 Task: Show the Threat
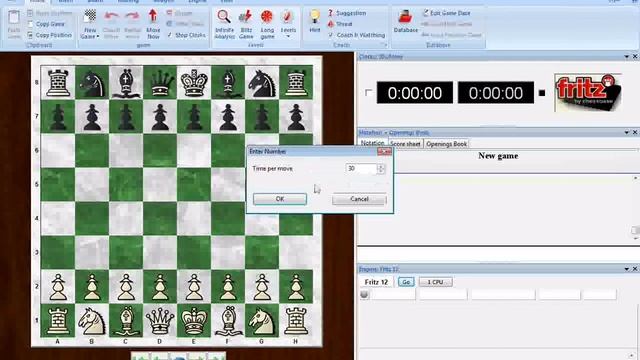(340, 24)
